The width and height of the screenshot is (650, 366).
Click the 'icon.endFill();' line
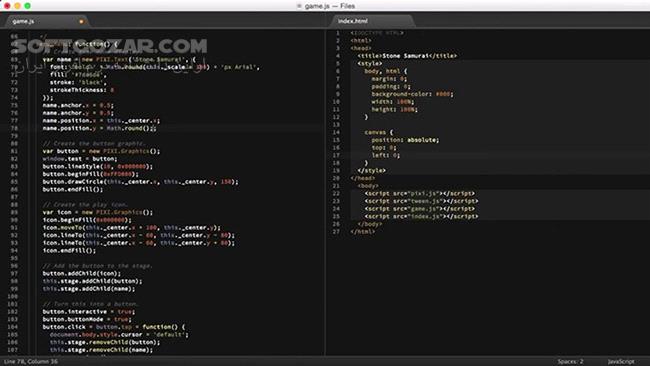coord(69,250)
